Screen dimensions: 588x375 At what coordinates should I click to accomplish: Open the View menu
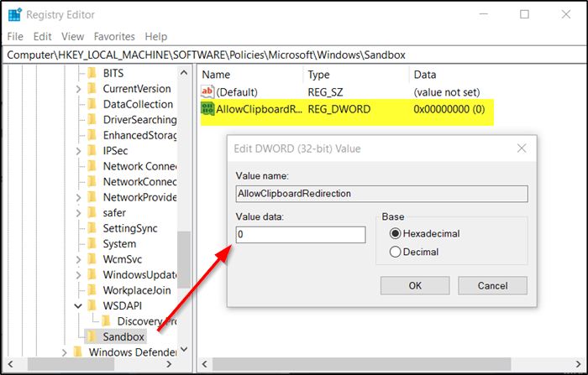click(73, 37)
